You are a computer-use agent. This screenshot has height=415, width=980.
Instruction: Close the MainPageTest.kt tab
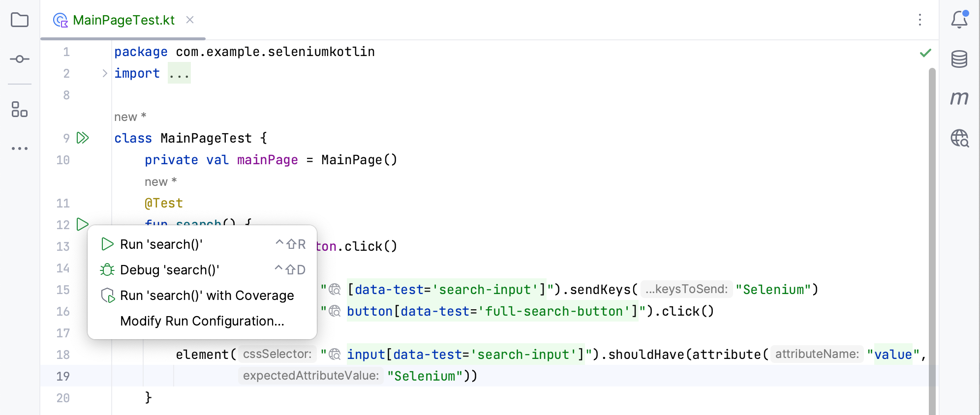[x=190, y=20]
